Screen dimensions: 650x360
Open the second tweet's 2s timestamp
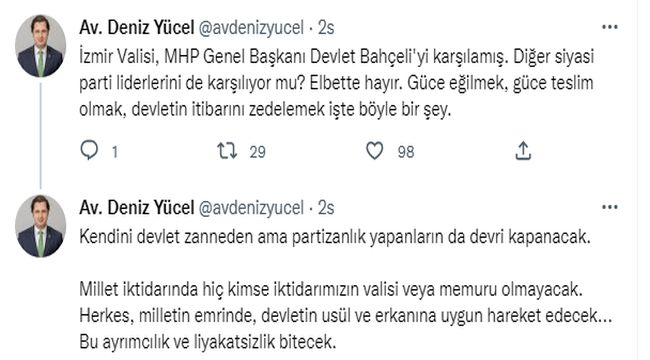(x=326, y=208)
